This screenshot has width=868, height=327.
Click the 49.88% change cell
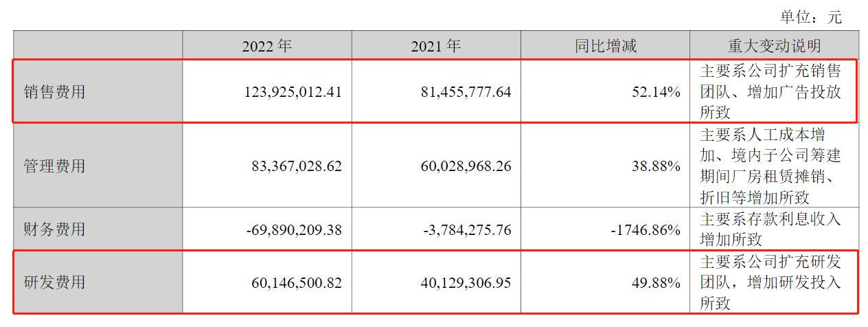[x=657, y=282]
